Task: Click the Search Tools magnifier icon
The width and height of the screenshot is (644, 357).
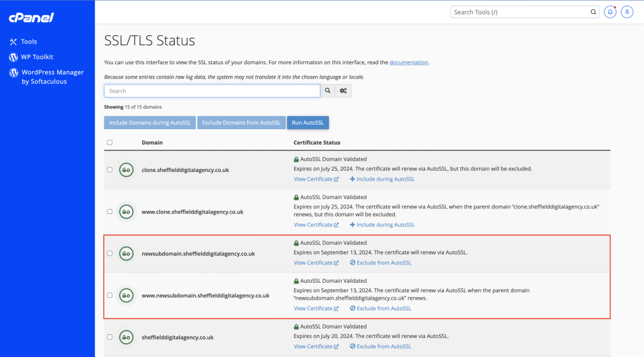Action: click(593, 12)
